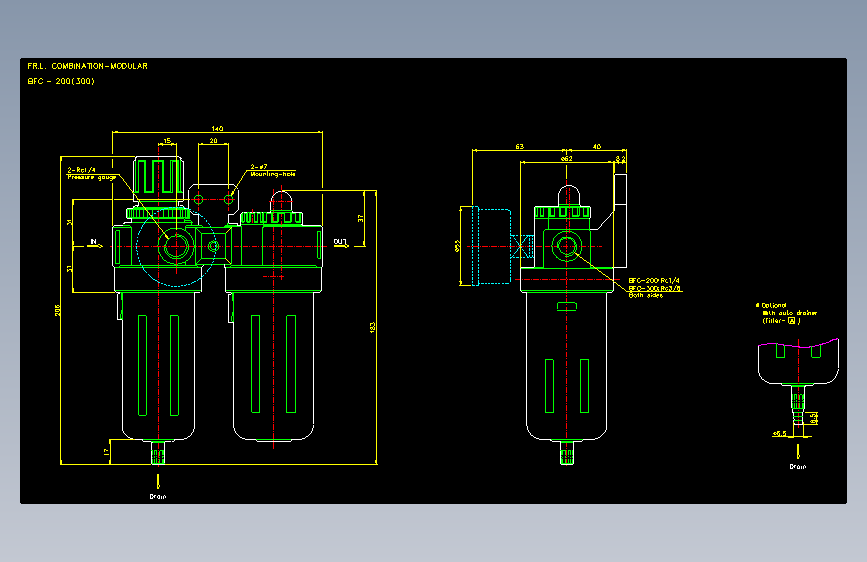
Task: Click the 'ø6.5' drain diameter dimension
Action: tap(779, 433)
